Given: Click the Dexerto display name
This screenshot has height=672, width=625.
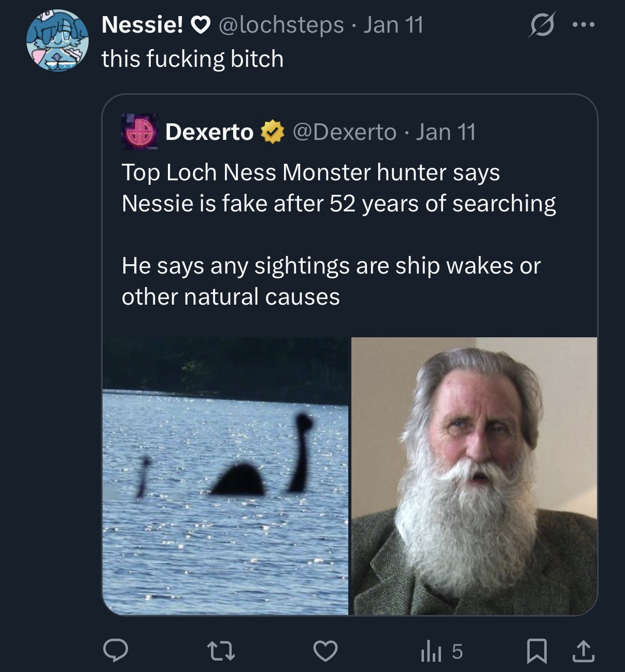Looking at the screenshot, I should click(209, 132).
